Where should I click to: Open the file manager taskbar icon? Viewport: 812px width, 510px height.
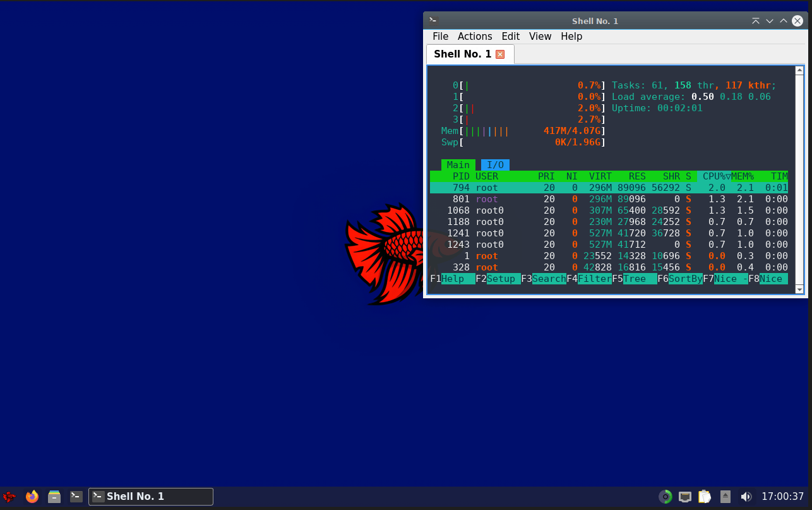54,497
